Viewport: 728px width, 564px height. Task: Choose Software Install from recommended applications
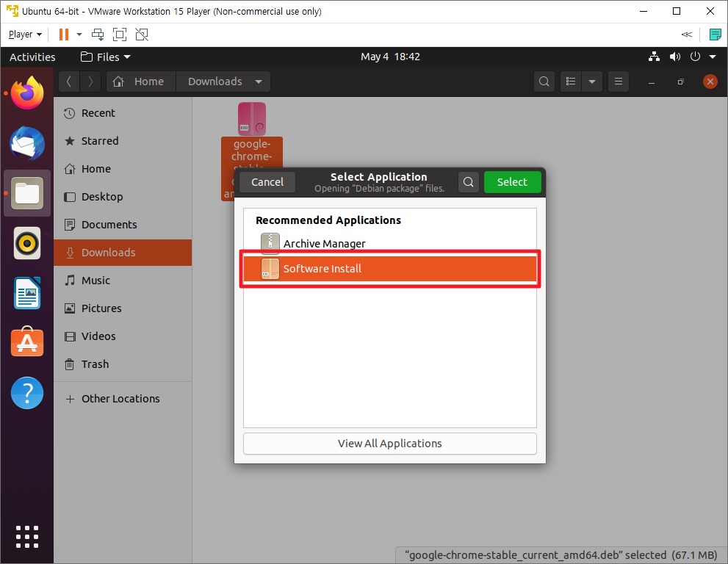(390, 269)
